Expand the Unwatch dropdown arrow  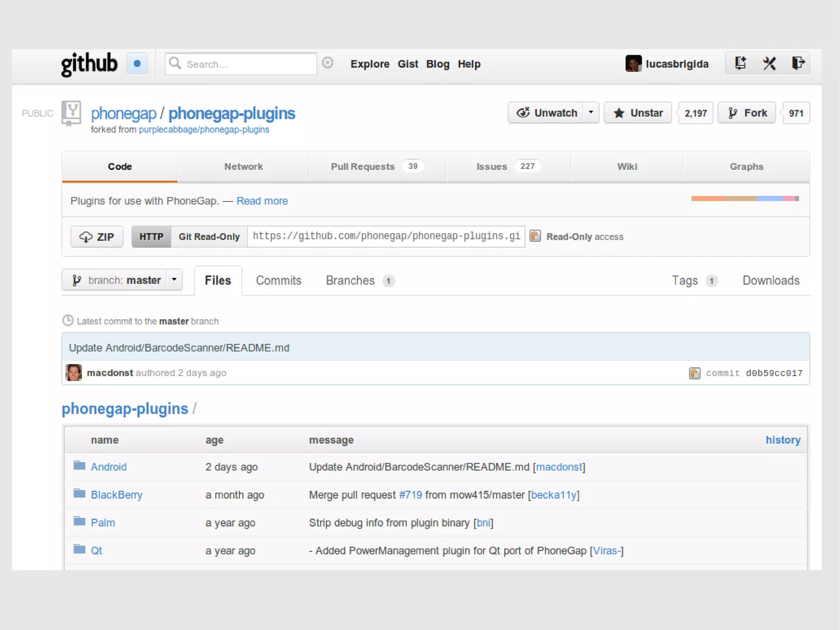click(x=591, y=112)
